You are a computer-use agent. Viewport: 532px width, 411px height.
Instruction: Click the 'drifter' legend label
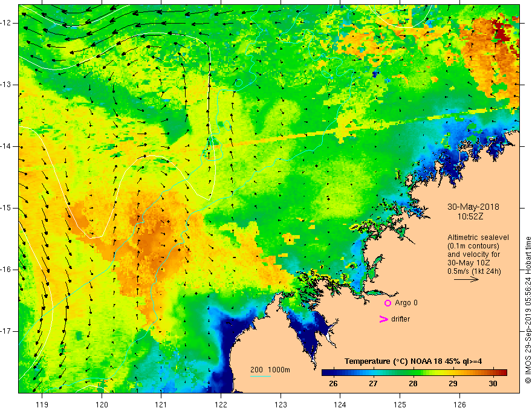coord(400,319)
